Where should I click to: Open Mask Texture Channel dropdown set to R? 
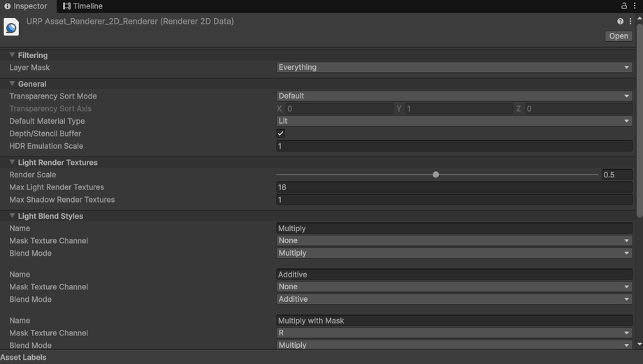[454, 333]
